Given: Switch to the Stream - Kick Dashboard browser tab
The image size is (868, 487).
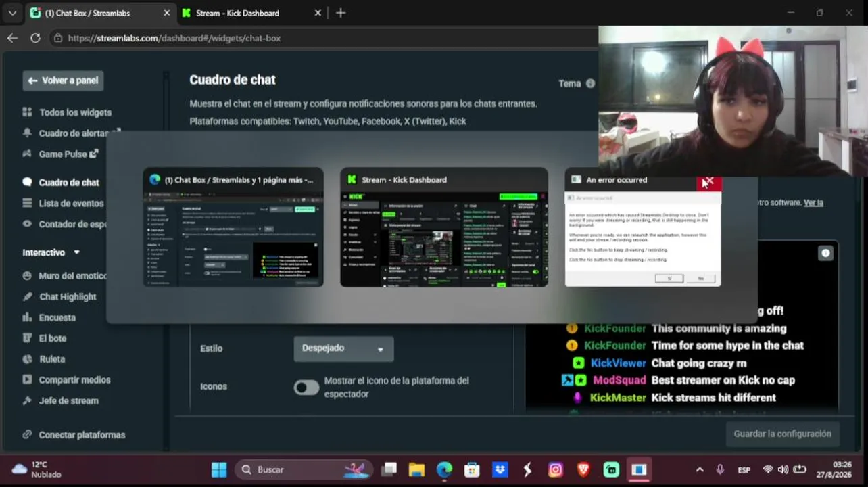Looking at the screenshot, I should [252, 13].
